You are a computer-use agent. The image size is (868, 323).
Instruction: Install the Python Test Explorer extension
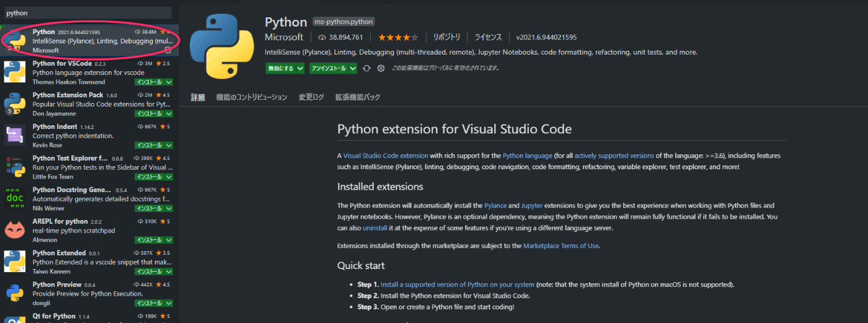[149, 177]
